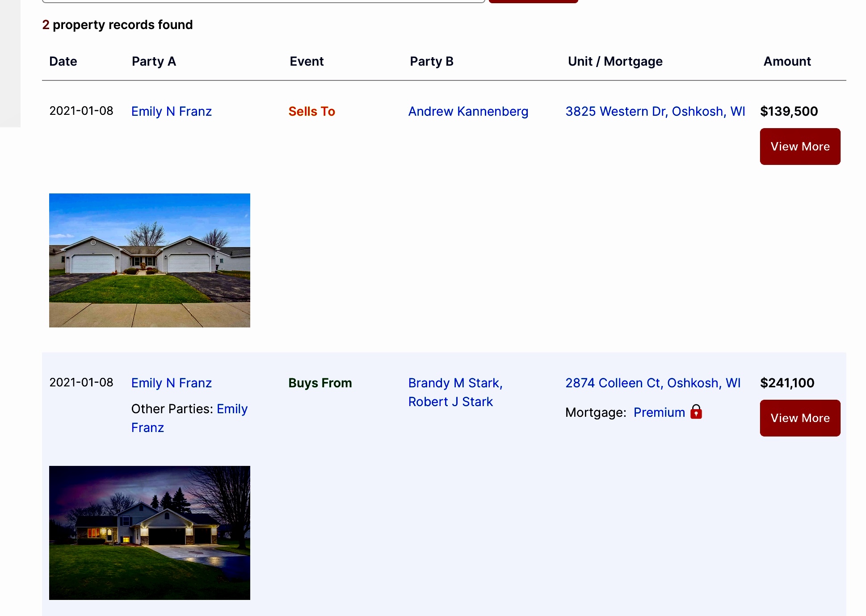Open the 3825 Western Dr house photo
866x616 pixels.
(150, 260)
